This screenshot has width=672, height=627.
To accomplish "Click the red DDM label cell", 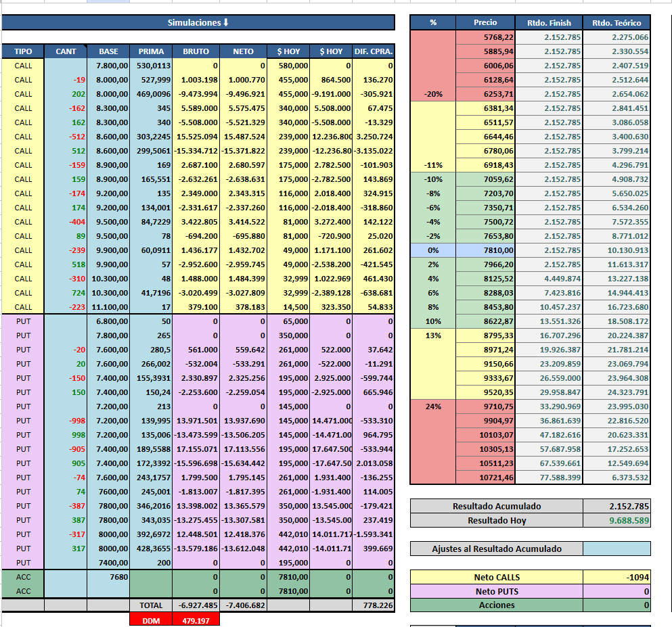I will 151,621.
